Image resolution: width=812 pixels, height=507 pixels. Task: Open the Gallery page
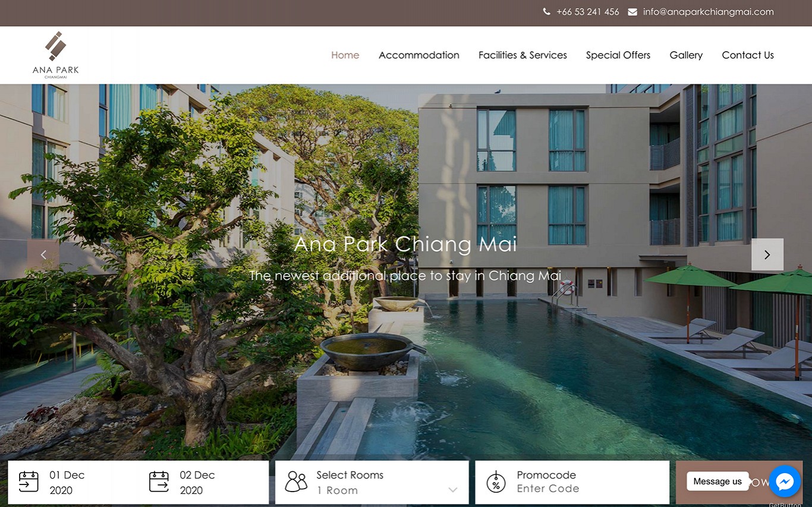click(x=686, y=55)
